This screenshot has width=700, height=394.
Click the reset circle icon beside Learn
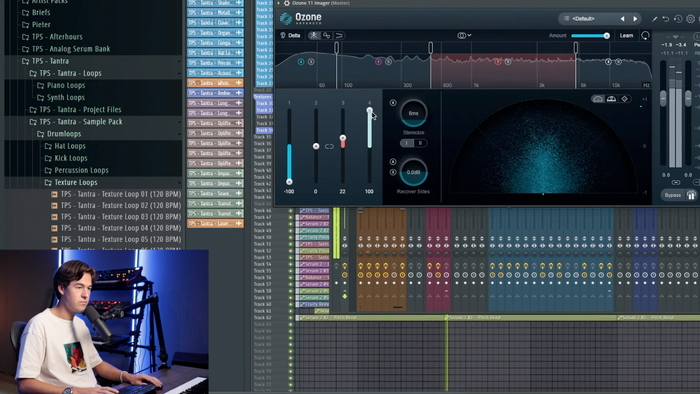coord(645,35)
